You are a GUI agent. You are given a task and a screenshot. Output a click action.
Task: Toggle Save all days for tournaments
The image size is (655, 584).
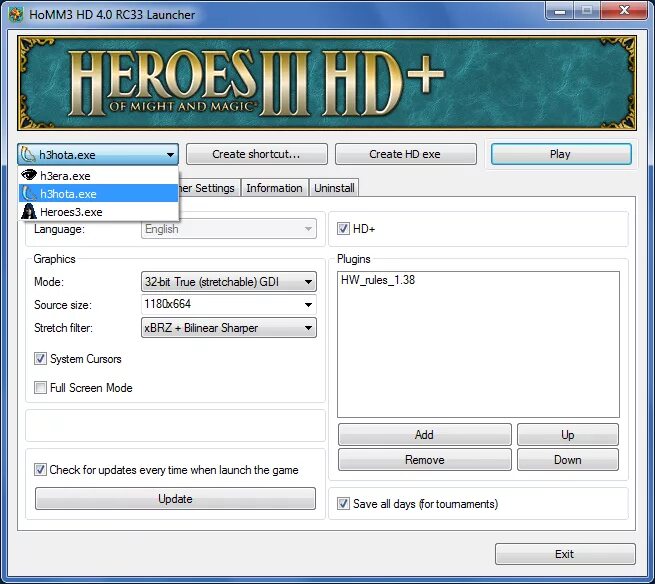[343, 503]
